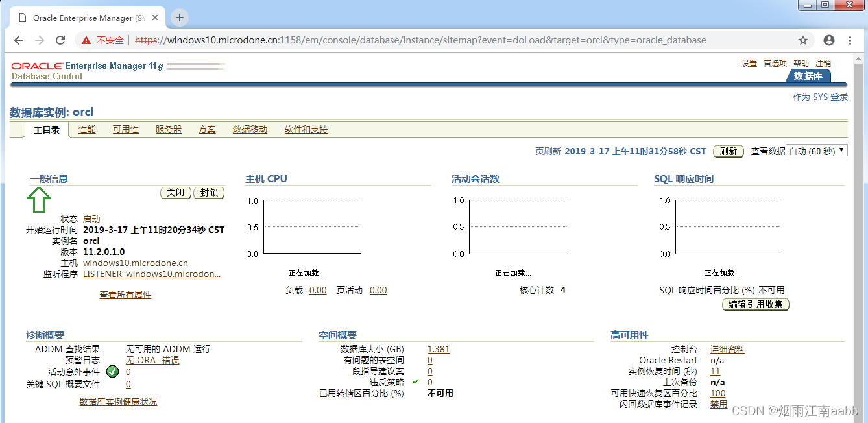The image size is (868, 423).
Task: Open the 帮助 link
Action: (801, 64)
